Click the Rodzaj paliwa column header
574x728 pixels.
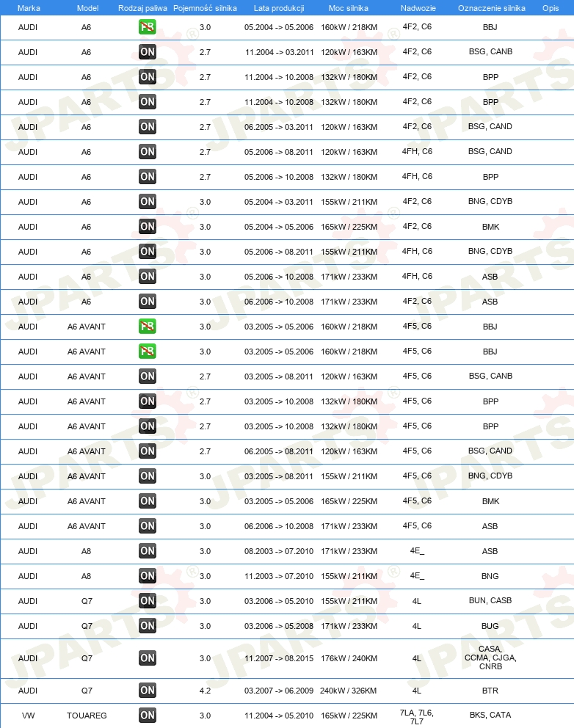(142, 8)
